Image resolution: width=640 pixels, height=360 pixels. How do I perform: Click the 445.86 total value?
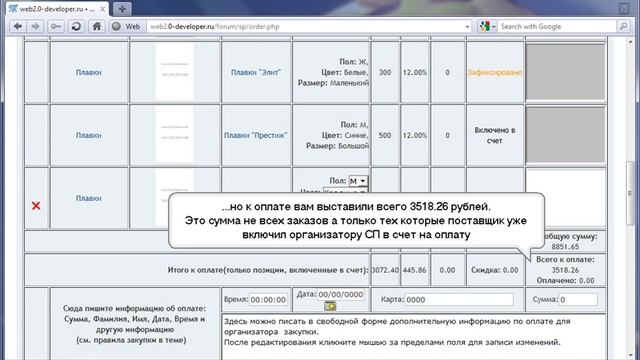(x=415, y=270)
